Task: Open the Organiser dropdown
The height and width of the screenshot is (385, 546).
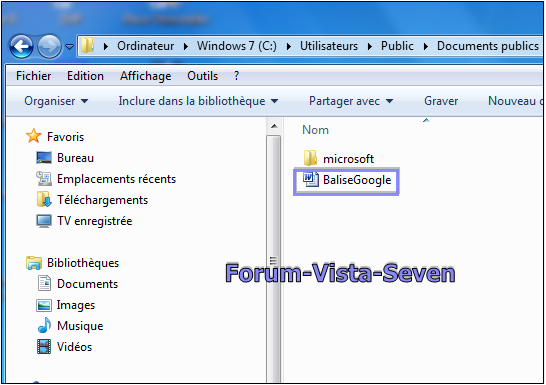Action: pyautogui.click(x=56, y=101)
